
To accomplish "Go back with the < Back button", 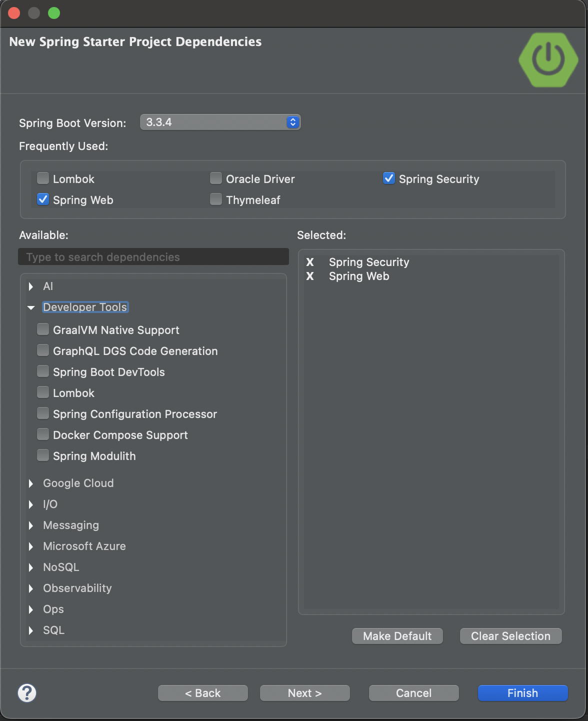I will click(x=203, y=693).
